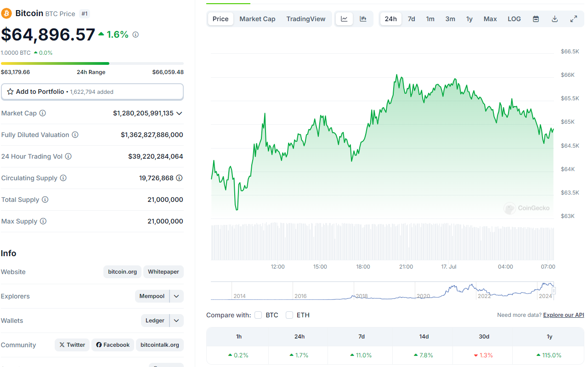
Task: Open price change info icon beside 1.6%
Action: [x=136, y=34]
